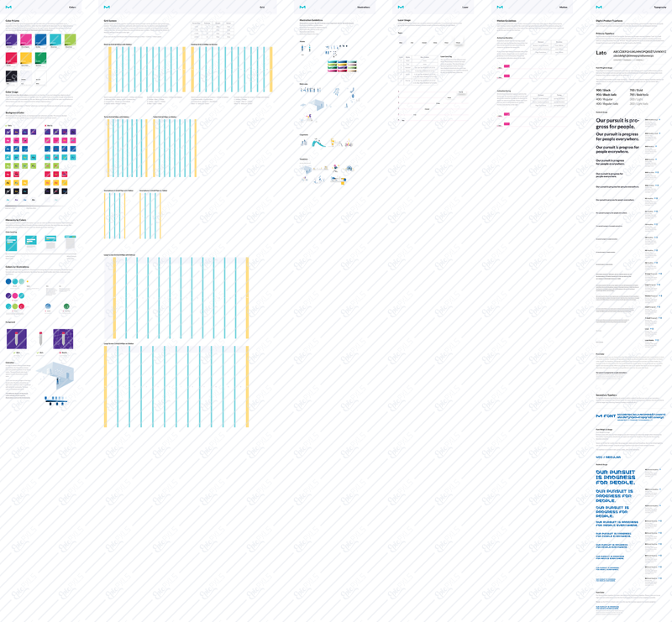Click the "700 / Bold" font weight

[x=636, y=91]
